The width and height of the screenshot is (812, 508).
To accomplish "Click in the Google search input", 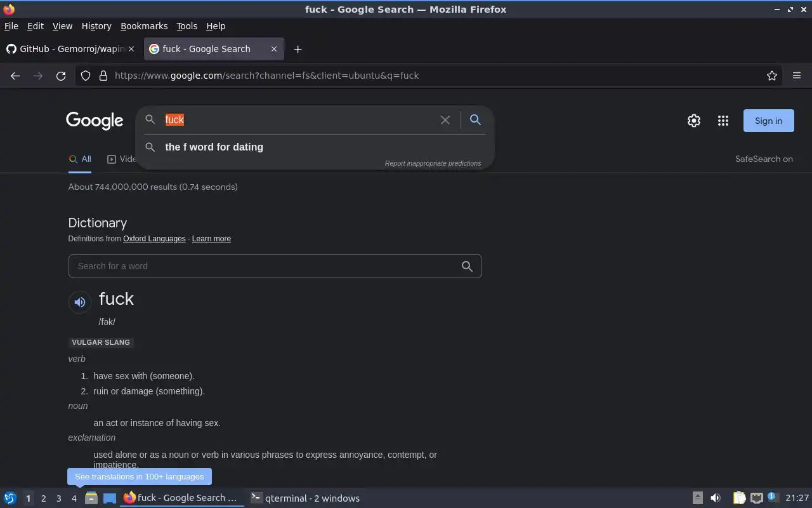I will coord(298,119).
